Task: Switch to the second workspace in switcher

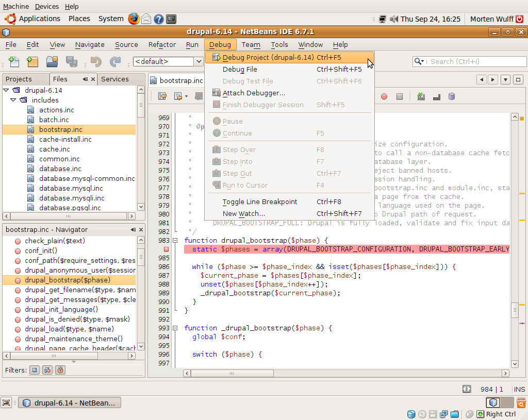Action: (x=507, y=402)
